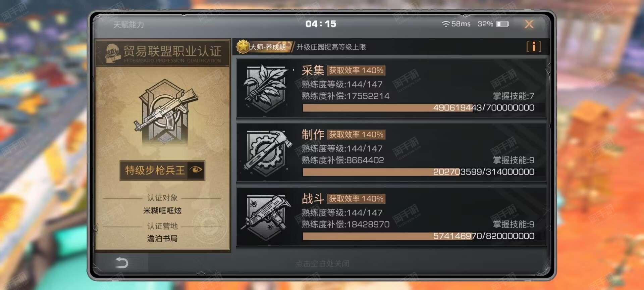Viewport: 644px width, 290px height.
Task: Open the 天赋能力 talent header
Action: click(129, 25)
